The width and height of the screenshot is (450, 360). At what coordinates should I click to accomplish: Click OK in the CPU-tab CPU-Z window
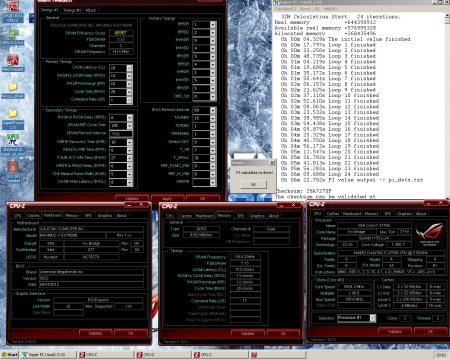point(430,331)
